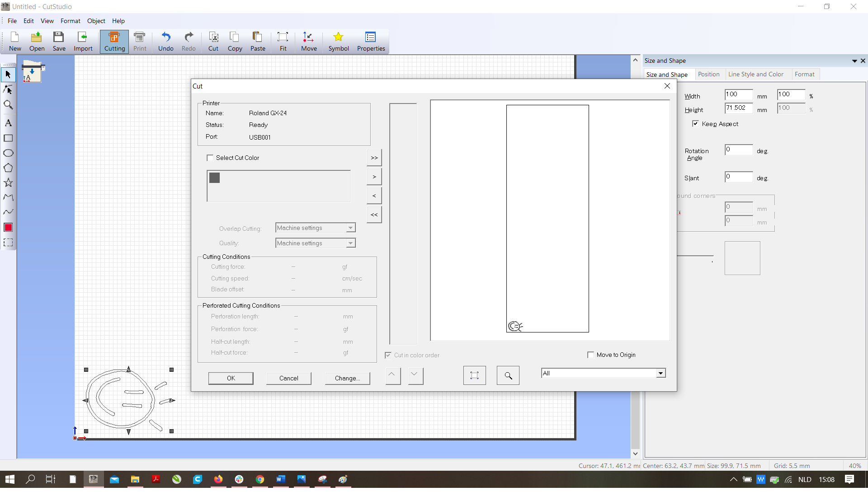Open a file with the Open icon

click(x=37, y=42)
